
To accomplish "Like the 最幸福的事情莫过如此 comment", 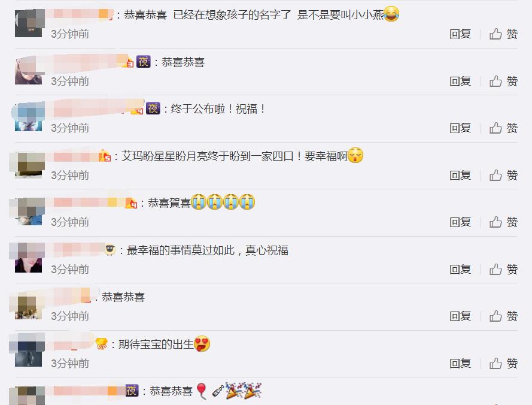I will [x=503, y=270].
